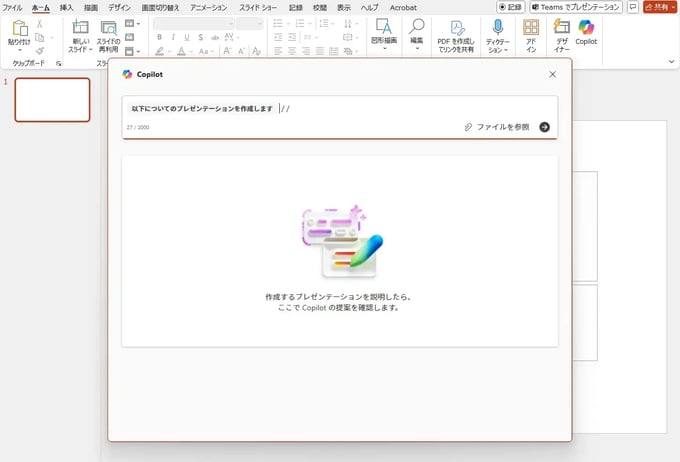Toggle text shadow S button

(200, 37)
